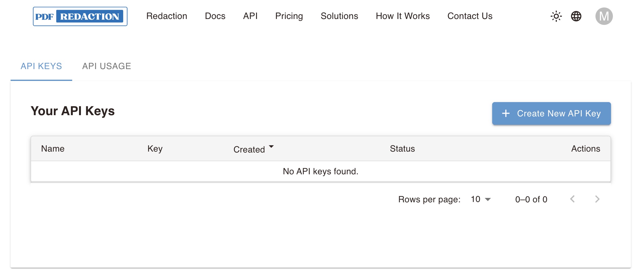Open the Docs page
644x277 pixels.
(215, 16)
